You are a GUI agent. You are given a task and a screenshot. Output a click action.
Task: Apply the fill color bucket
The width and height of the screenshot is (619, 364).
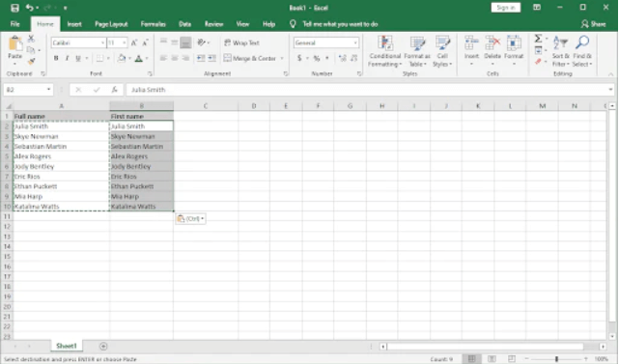point(122,59)
